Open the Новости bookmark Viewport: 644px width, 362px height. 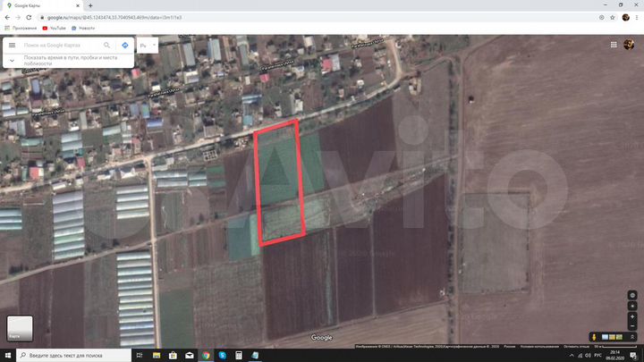tap(83, 29)
